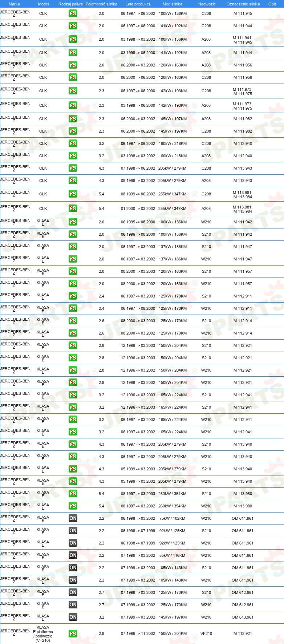Select the PB icon in W210 M 112.911 row
This screenshot has height=644, width=284.
(x=73, y=308)
